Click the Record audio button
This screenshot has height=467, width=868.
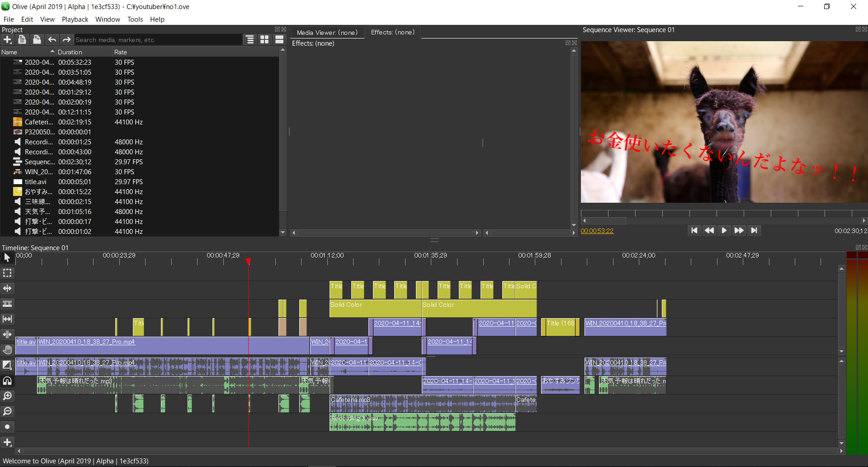(x=7, y=427)
